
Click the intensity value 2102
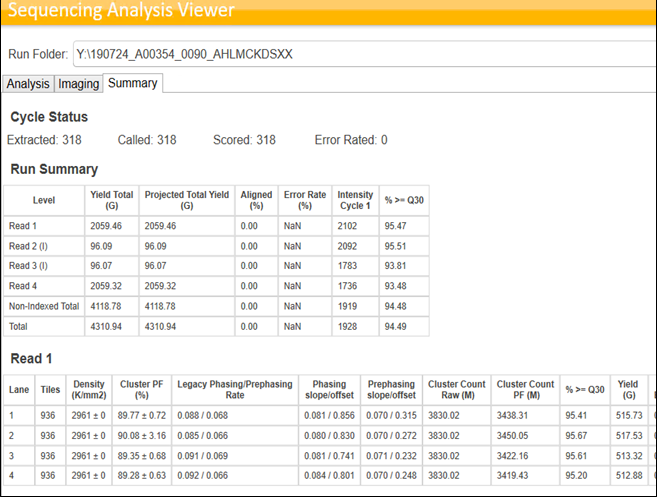[347, 226]
